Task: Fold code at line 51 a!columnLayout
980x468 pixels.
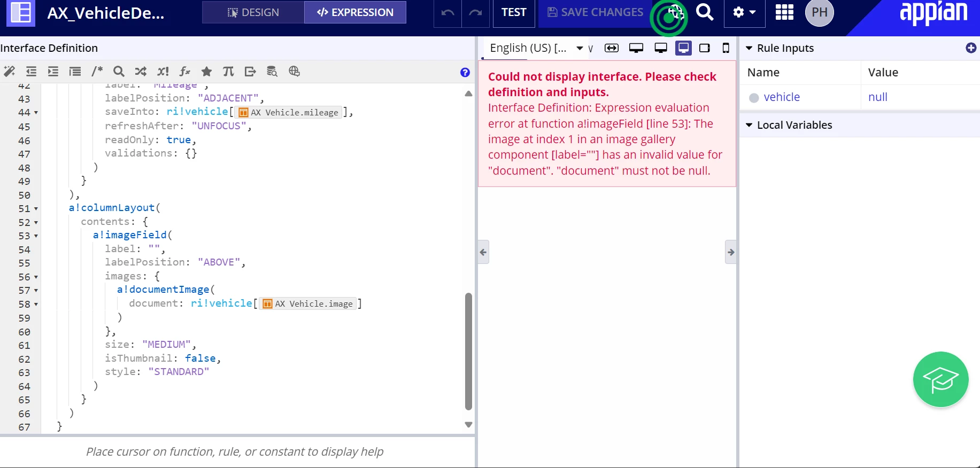Action: point(36,209)
